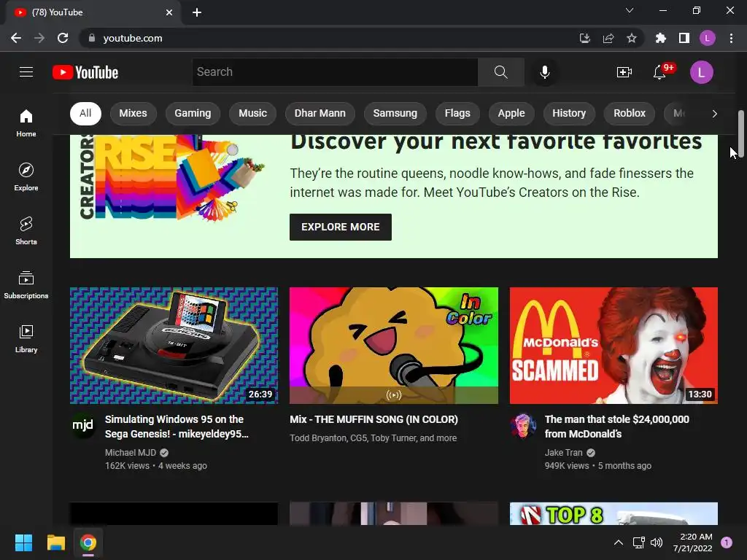Select the History filter chip
This screenshot has width=747, height=560.
click(x=569, y=113)
